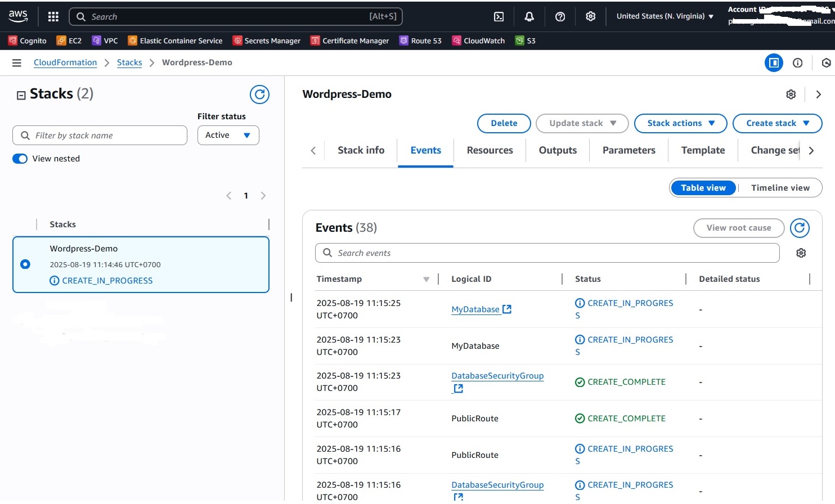
Task: Toggle the View nested switch
Action: point(20,159)
